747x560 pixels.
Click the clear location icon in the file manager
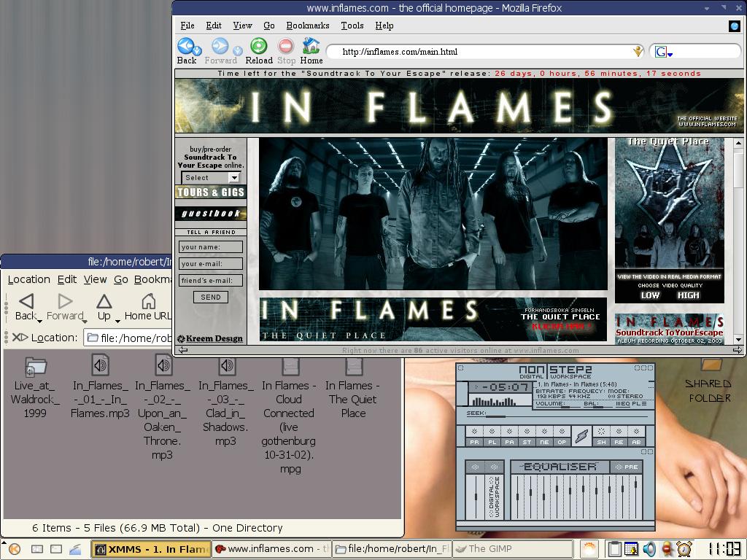click(20, 338)
